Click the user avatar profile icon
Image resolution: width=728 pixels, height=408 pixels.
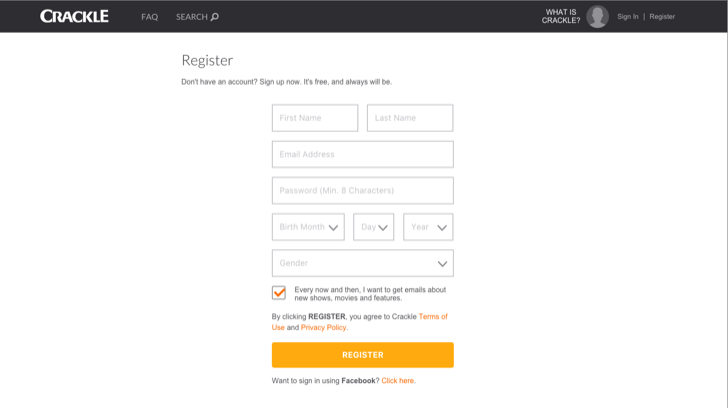pos(597,17)
